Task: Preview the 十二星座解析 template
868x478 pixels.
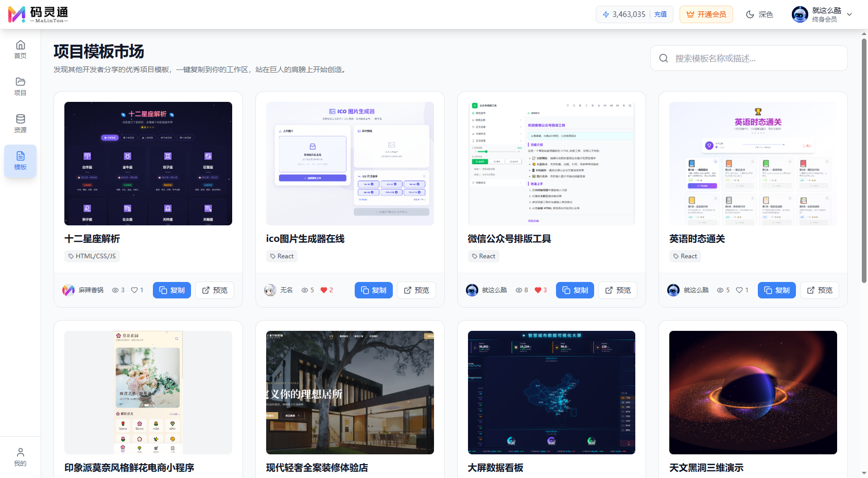Action: click(215, 290)
